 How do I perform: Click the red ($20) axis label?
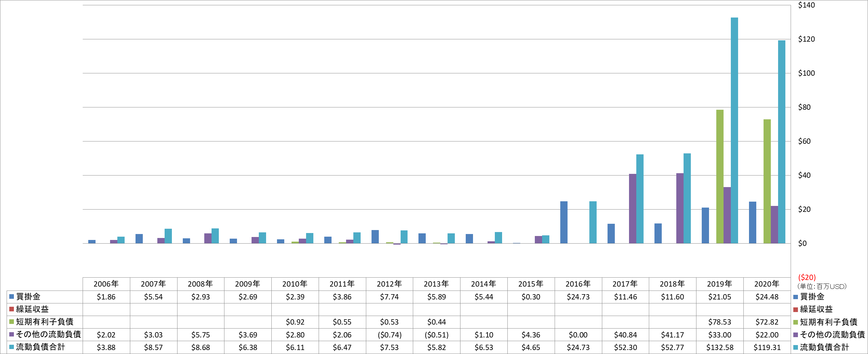tap(807, 277)
